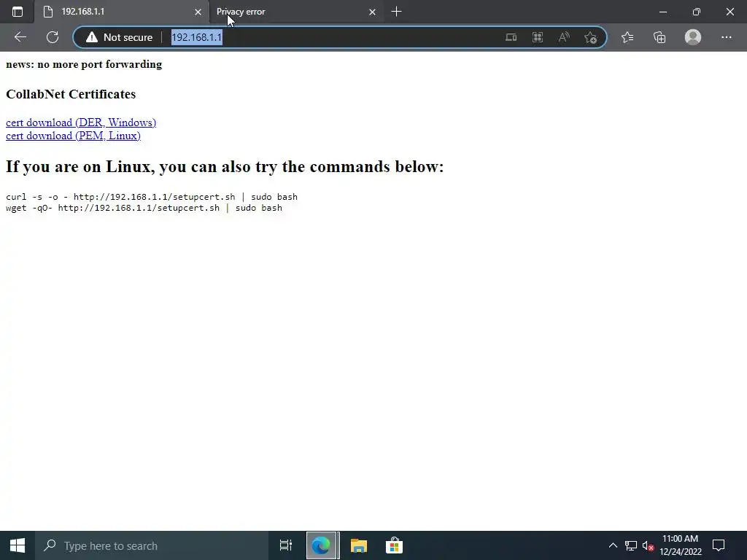The height and width of the screenshot is (560, 747).
Task: Add this page to favorites star icon
Action: [590, 37]
